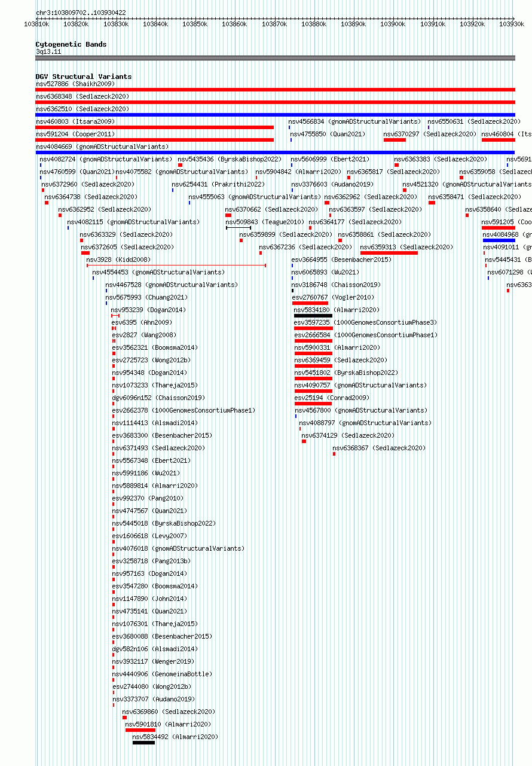
Task: Click nsv3186748 (Chaisson2019) label
Action: coord(336,285)
